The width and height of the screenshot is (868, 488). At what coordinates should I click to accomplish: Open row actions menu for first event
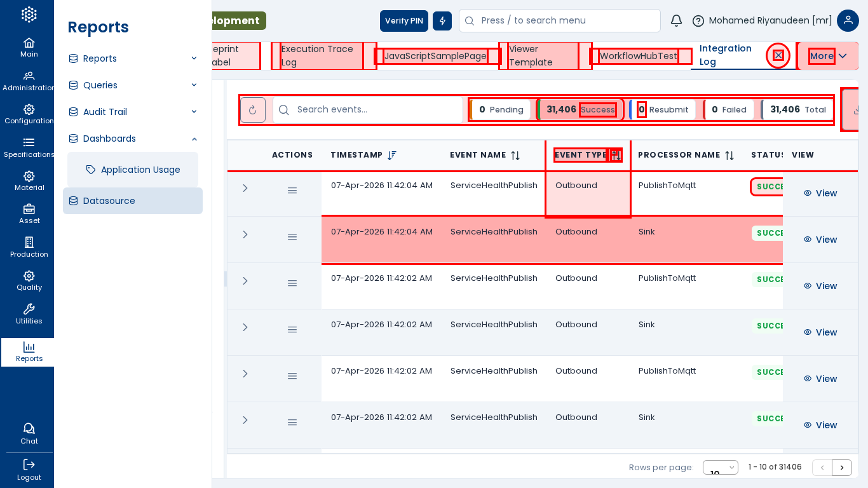[292, 190]
